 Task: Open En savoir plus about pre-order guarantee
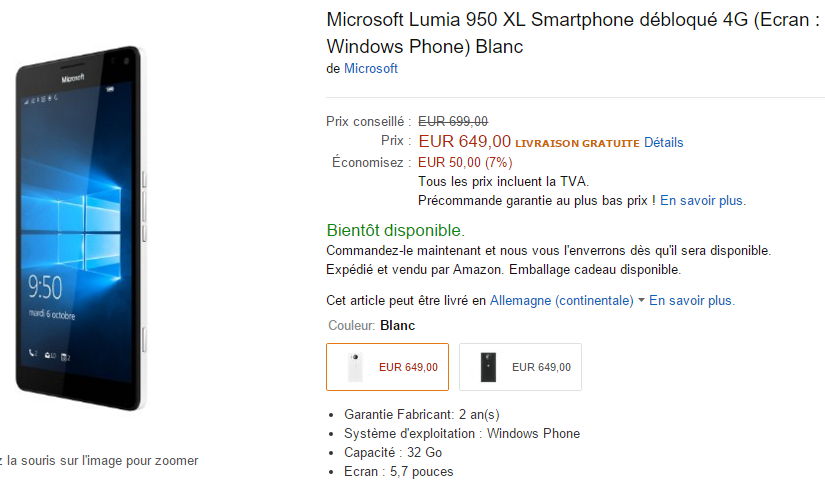click(702, 200)
